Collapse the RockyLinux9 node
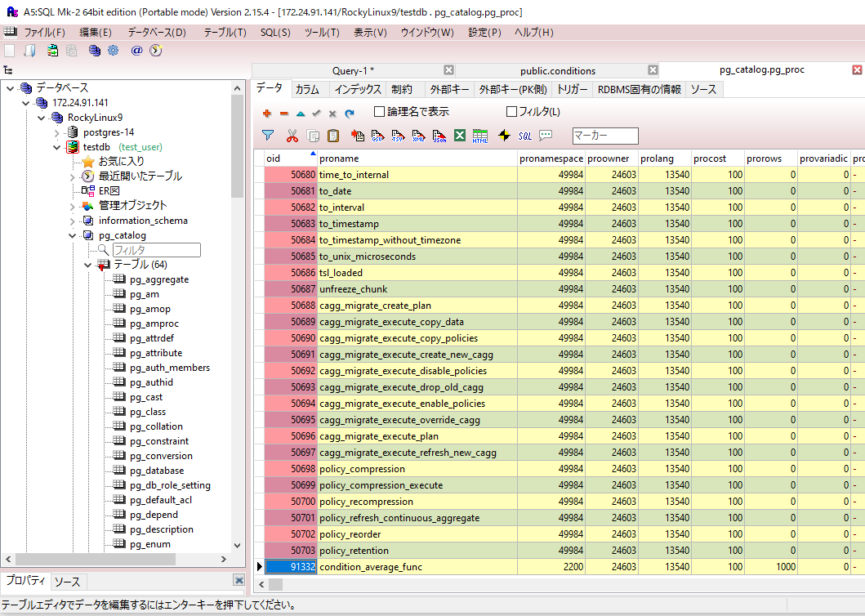 tap(41, 118)
